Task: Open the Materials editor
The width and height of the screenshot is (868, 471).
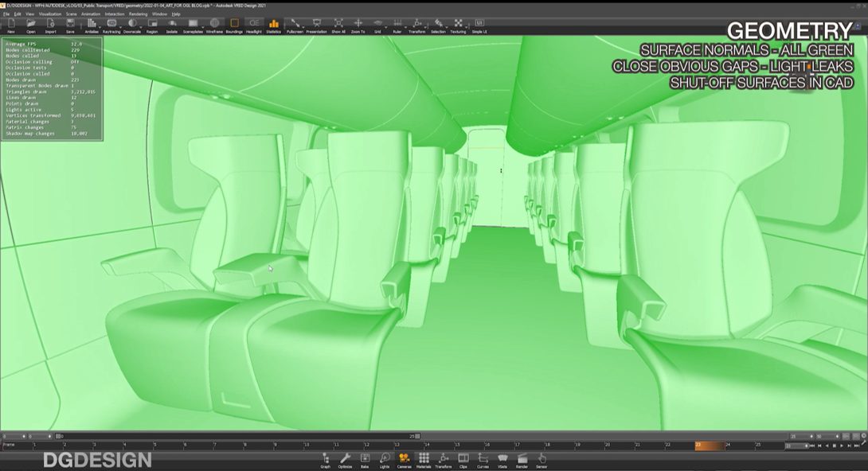Action: [424, 459]
